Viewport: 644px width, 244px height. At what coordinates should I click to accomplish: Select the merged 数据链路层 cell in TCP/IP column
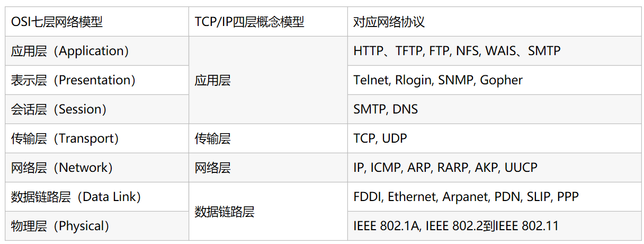[x=268, y=212]
